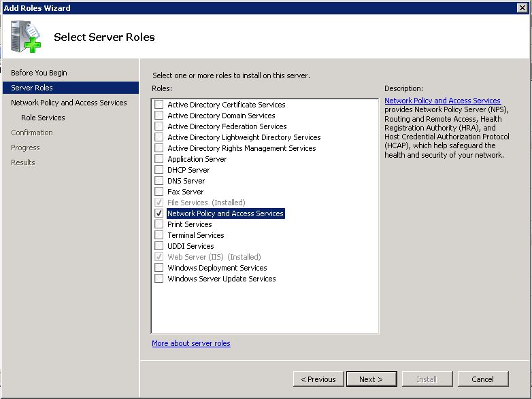This screenshot has width=532, height=399.
Task: Enable the Print Services checkbox
Action: click(159, 224)
